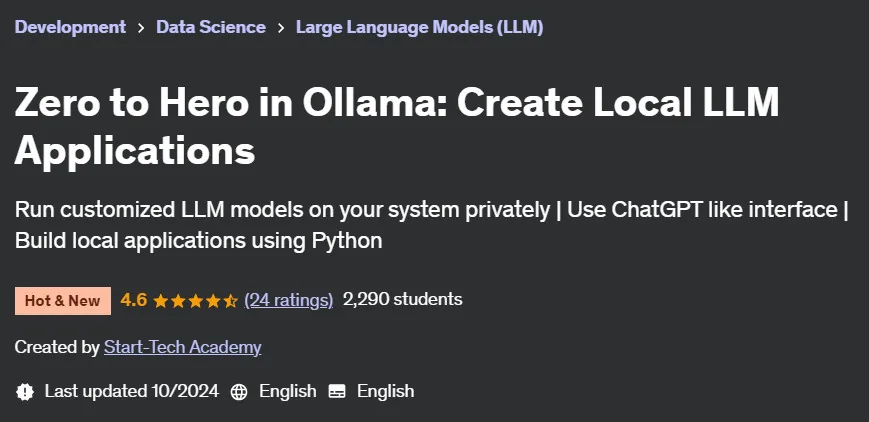Image resolution: width=869 pixels, height=422 pixels.
Task: Click the Hot & New badge
Action: coord(63,301)
